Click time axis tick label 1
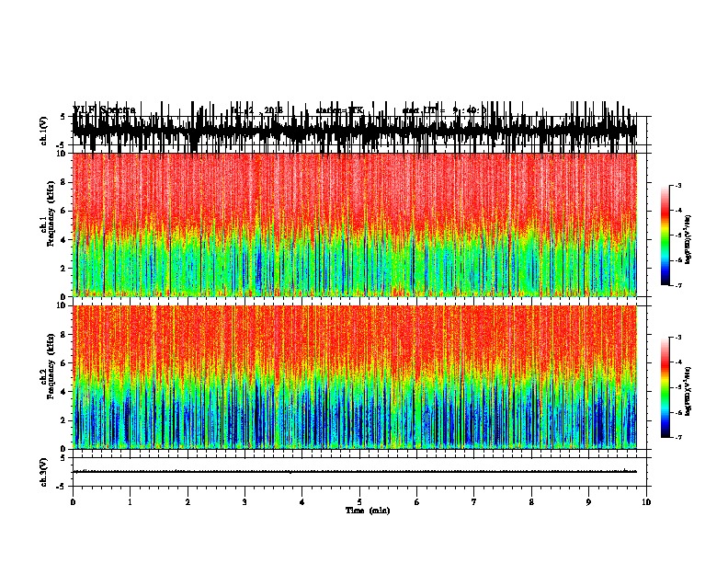Screen dimensions: 728x563 (x=130, y=502)
